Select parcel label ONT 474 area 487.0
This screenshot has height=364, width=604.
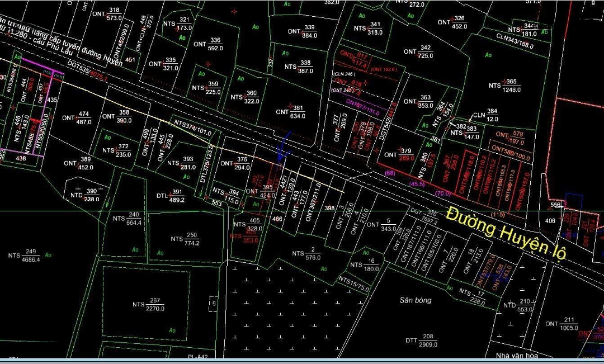point(77,118)
